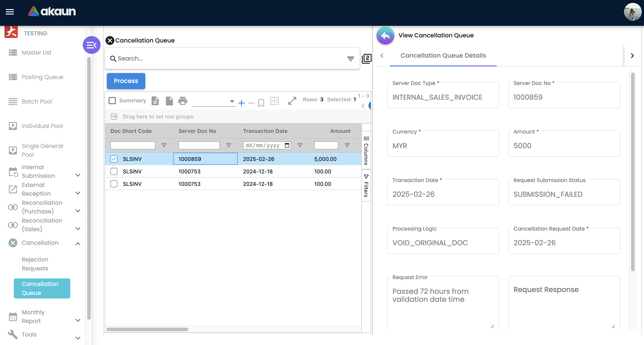Select Cancellation Queue Details tab

coord(443,55)
